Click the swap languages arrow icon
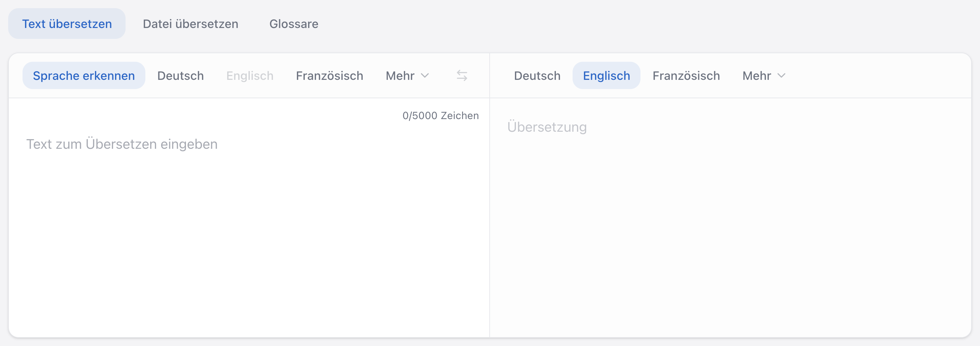Screen dimensions: 980x346 [x=462, y=75]
